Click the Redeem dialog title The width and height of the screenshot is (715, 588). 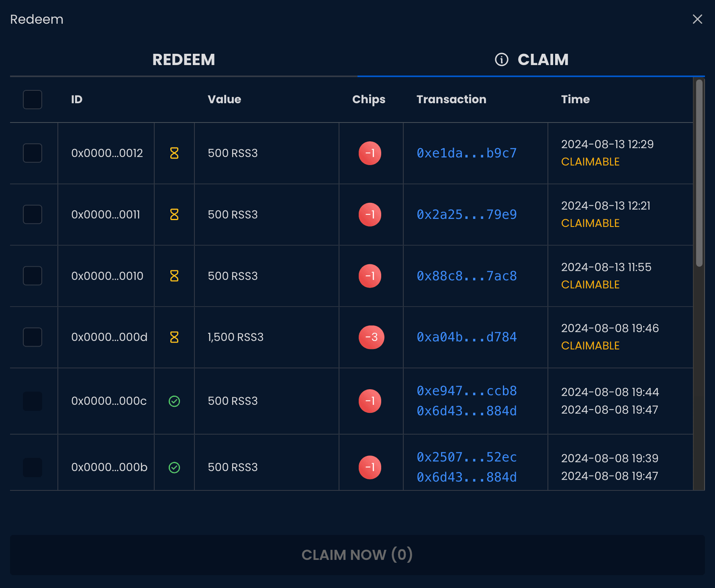tap(37, 19)
